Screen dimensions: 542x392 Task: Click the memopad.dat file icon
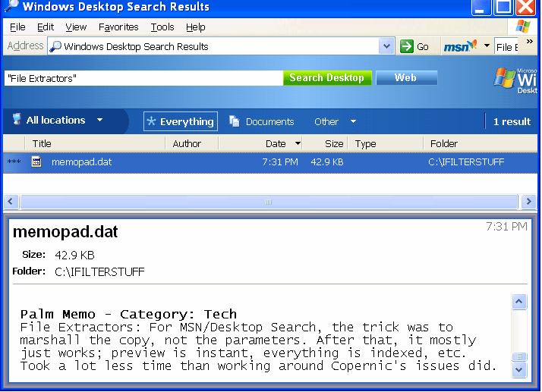(36, 162)
